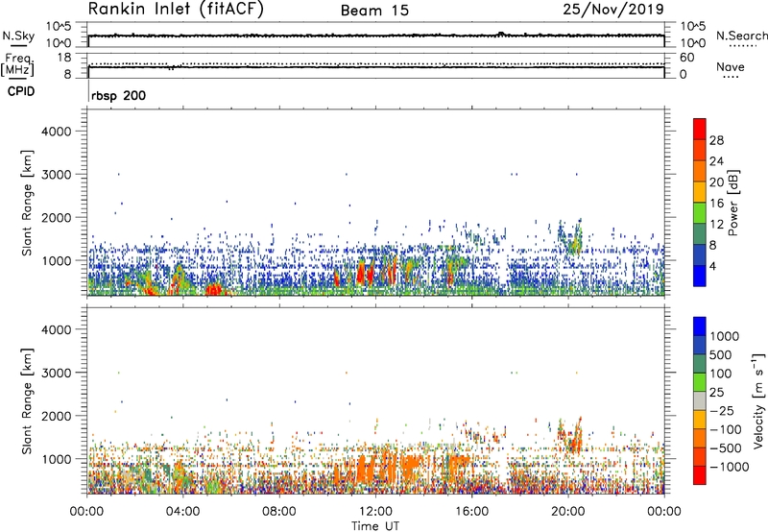The height and width of the screenshot is (532, 768).
Task: Click the '100' tick label on the velocity colorbar
Action: pyautogui.click(x=721, y=374)
